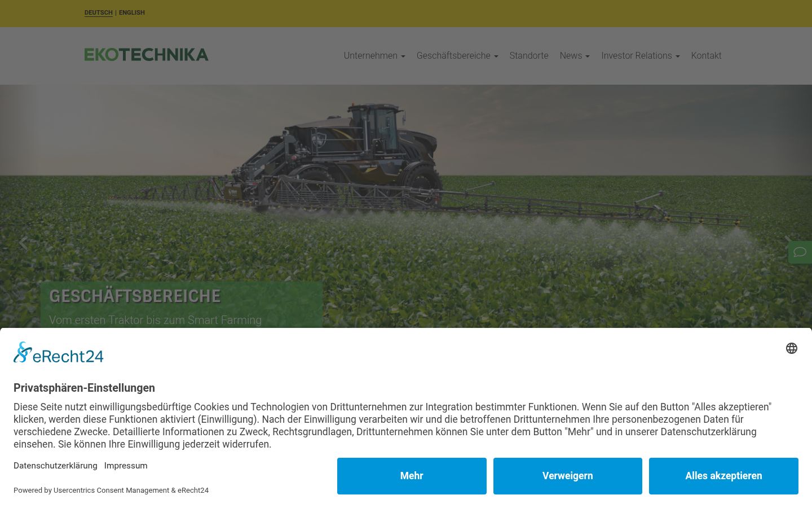Click the Geschäftsbereiche slide heading

(135, 296)
